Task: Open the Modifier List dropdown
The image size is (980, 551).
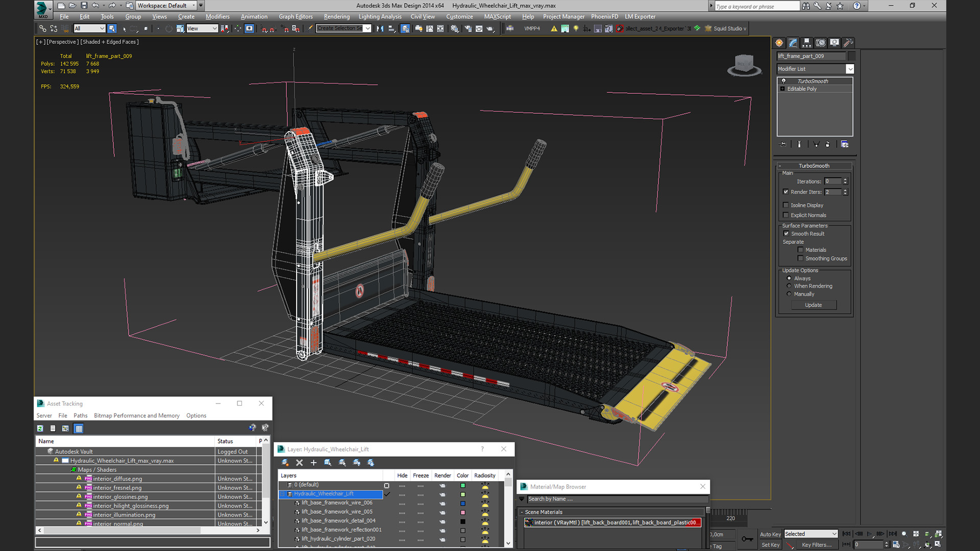Action: 850,69
